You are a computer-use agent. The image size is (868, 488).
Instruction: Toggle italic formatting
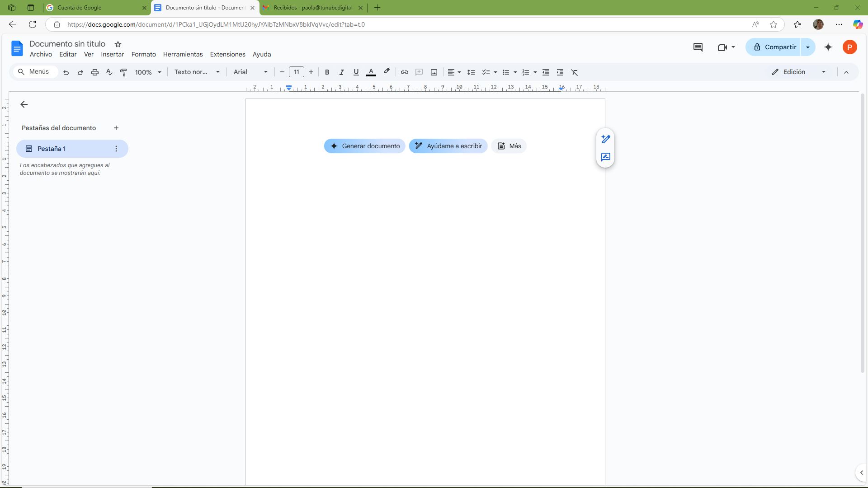[341, 72]
